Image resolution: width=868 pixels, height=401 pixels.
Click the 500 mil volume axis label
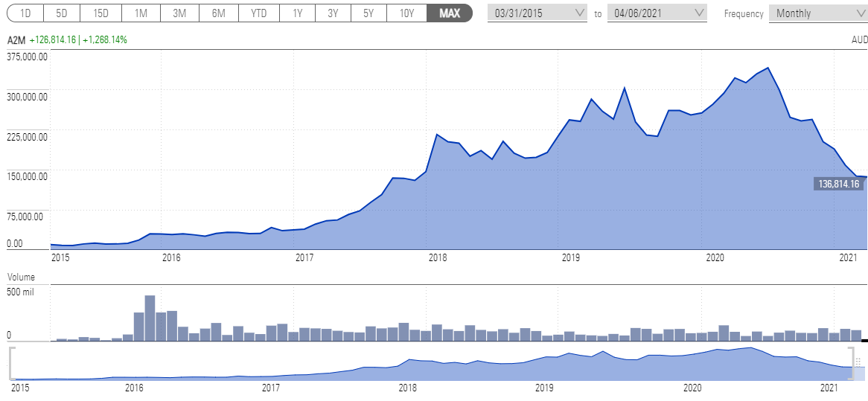point(21,292)
